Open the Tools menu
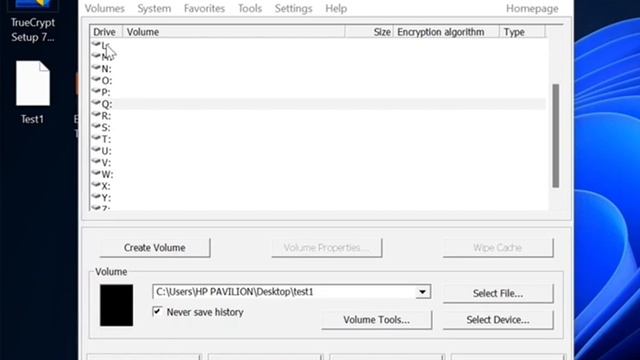Image resolution: width=640 pixels, height=360 pixels. pyautogui.click(x=250, y=9)
